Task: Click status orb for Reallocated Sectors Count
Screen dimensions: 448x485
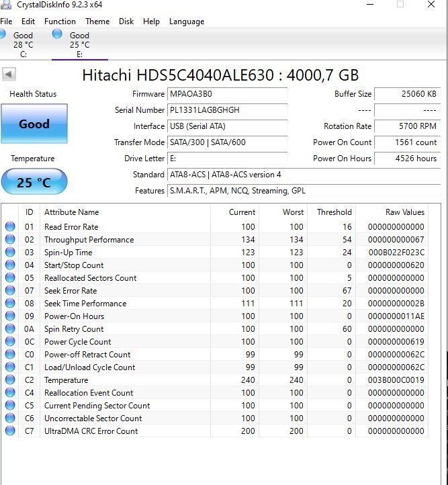Action: pyautogui.click(x=10, y=277)
